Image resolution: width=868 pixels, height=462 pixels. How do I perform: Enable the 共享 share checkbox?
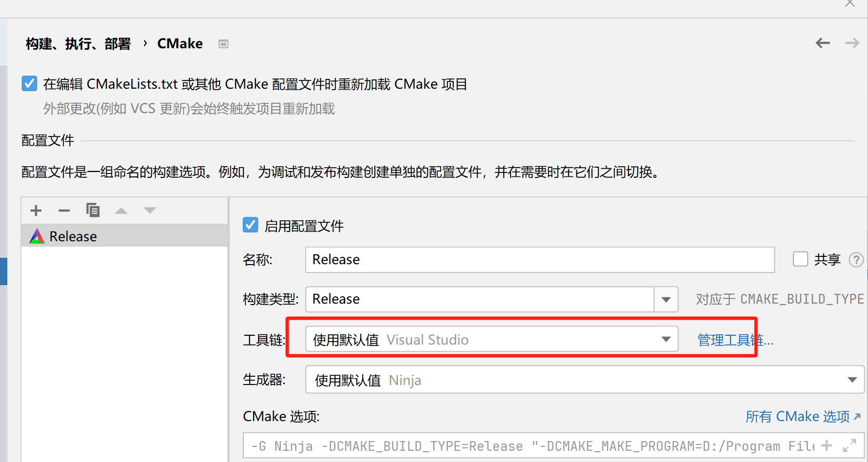pyautogui.click(x=800, y=259)
